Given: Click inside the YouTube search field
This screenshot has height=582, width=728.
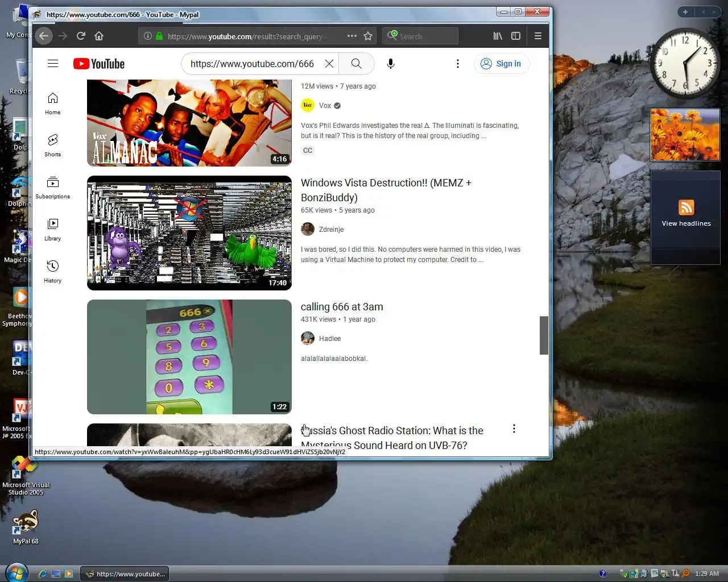Looking at the screenshot, I should [252, 64].
